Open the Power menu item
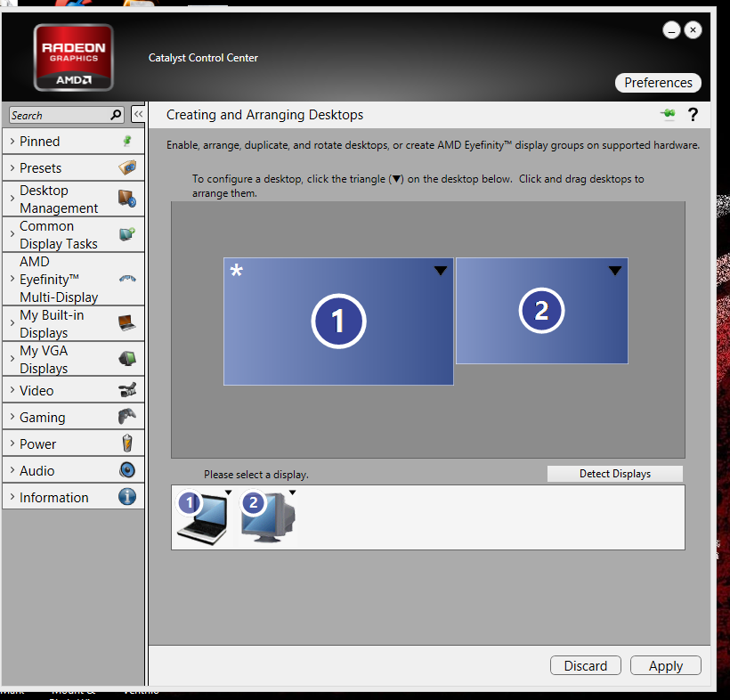 click(73, 444)
